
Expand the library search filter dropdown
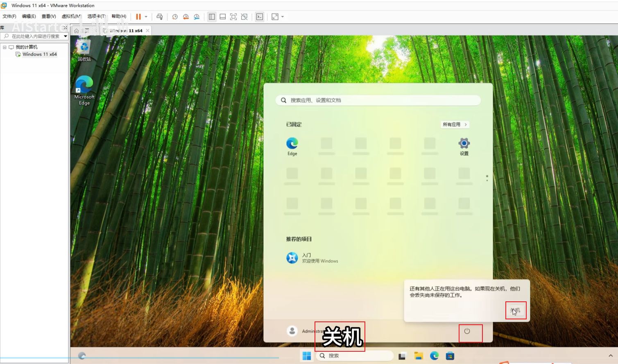point(65,36)
